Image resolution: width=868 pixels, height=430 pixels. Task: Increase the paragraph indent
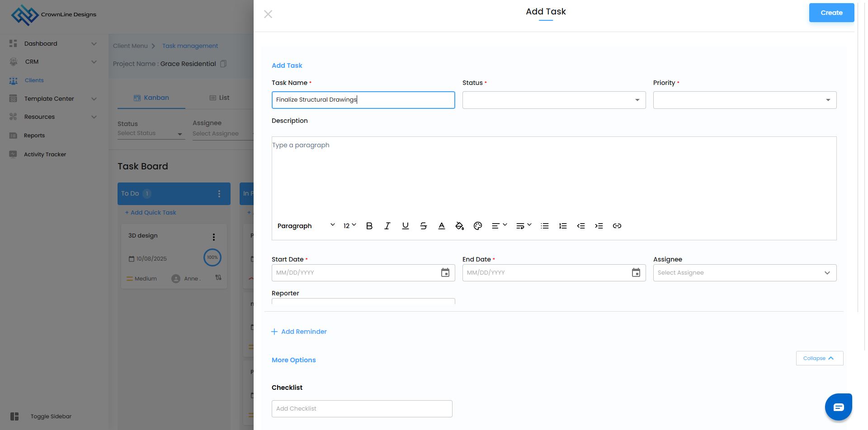pos(599,226)
